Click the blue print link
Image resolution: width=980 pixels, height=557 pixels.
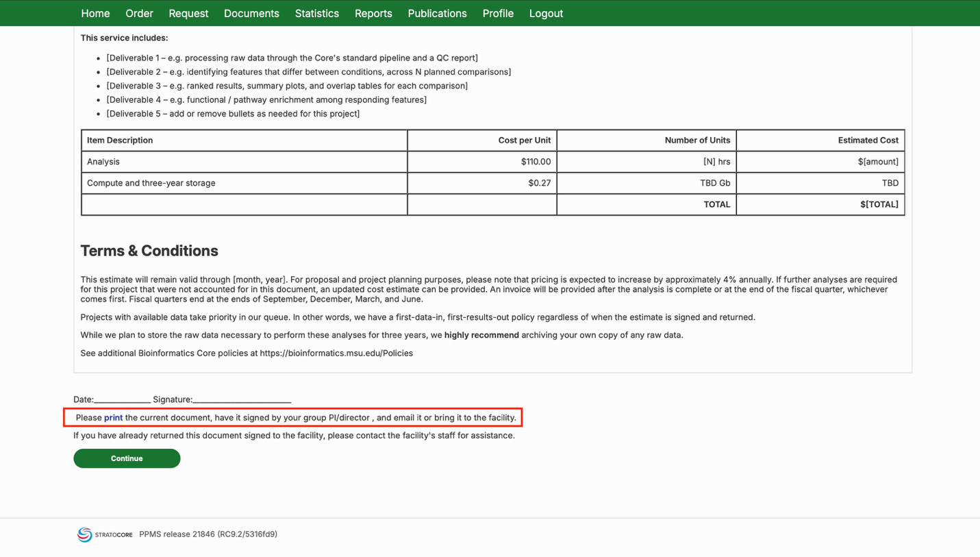tap(113, 417)
